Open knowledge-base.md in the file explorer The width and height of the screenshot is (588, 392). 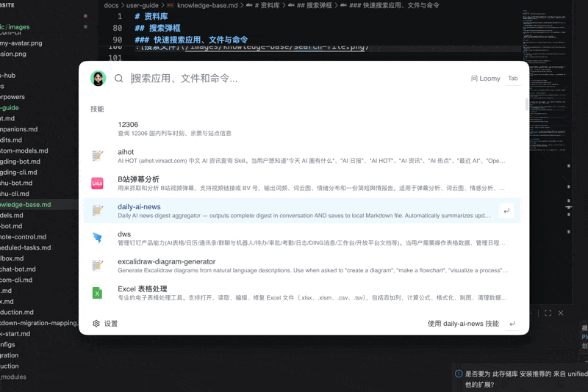point(26,204)
